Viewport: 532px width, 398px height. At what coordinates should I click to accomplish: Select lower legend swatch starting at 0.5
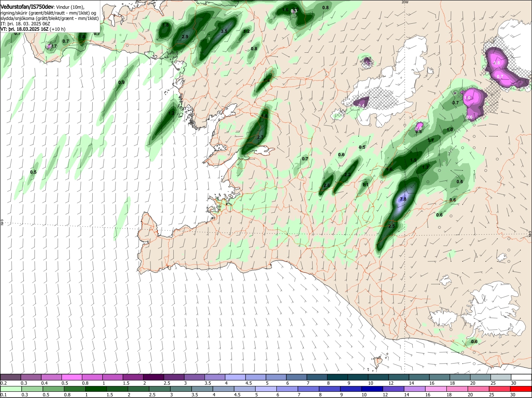(53, 389)
